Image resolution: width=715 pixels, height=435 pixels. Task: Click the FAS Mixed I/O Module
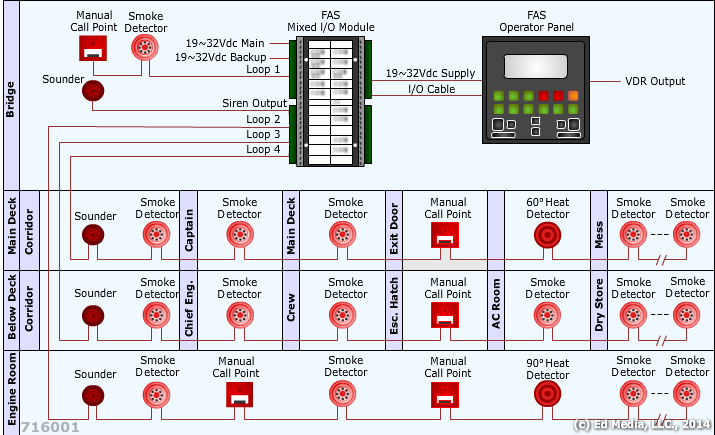click(x=331, y=101)
